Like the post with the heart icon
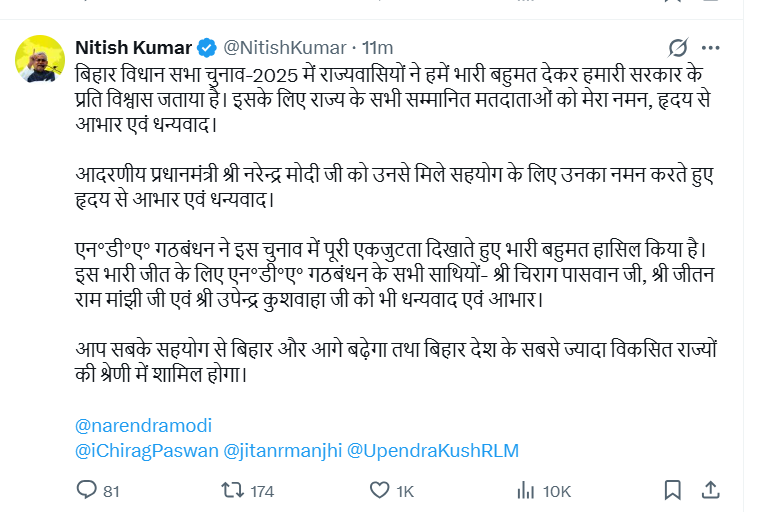The width and height of the screenshot is (758, 512). (x=379, y=490)
